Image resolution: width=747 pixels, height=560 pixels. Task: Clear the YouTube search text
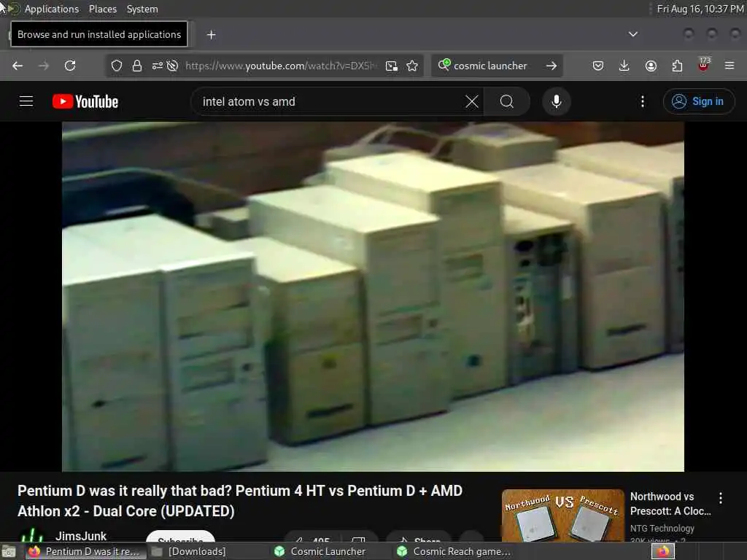point(472,101)
